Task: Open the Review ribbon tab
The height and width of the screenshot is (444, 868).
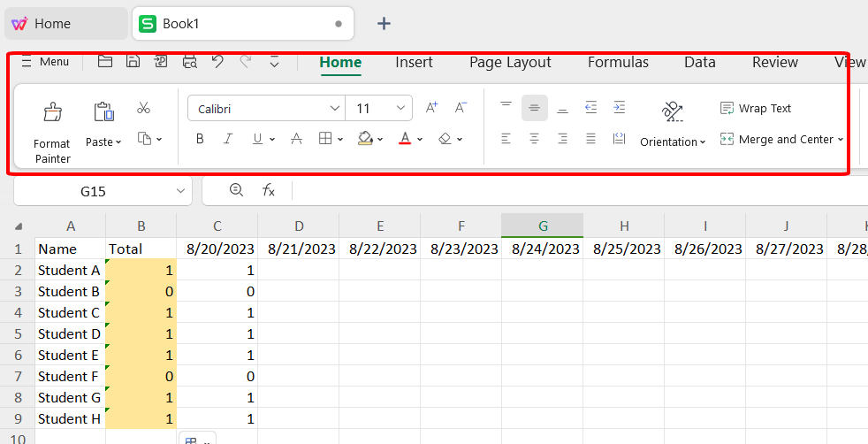Action: pos(775,62)
